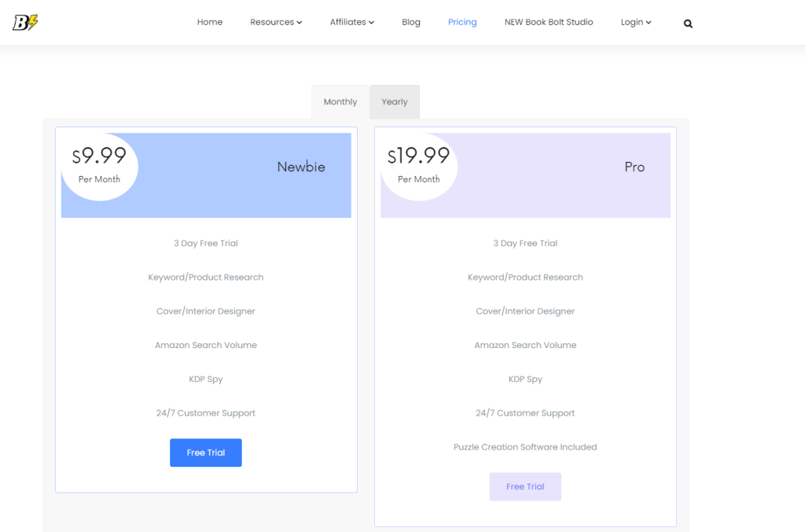This screenshot has height=532, width=805.
Task: Click Newbie's 24/7 Customer Support text
Action: click(x=206, y=413)
